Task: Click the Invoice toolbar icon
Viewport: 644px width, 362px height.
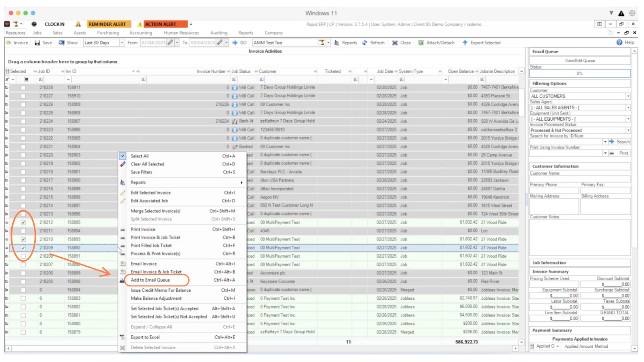Action: click(8, 43)
